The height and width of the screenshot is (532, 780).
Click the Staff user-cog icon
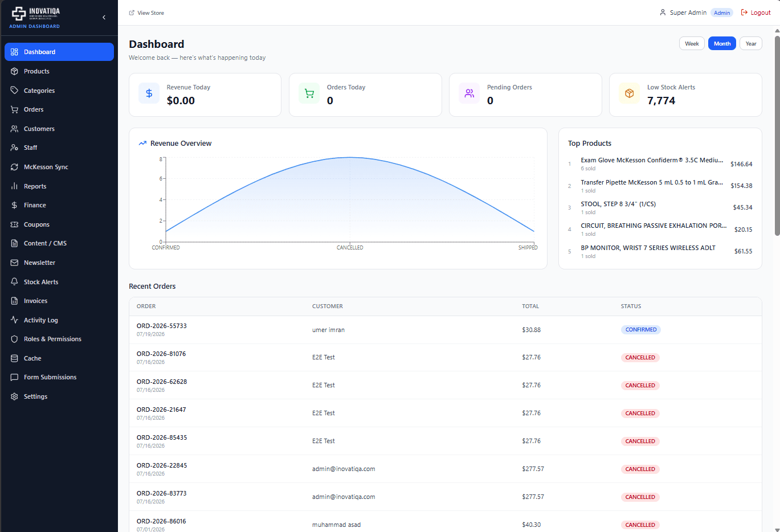[14, 148]
